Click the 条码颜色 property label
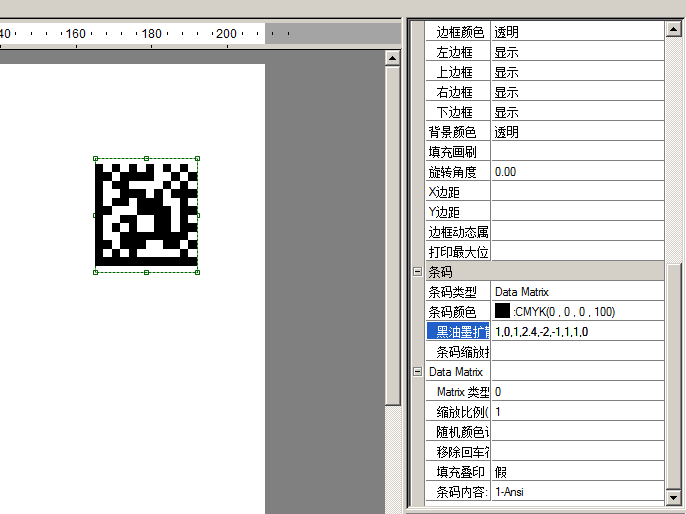The height and width of the screenshot is (514, 686). [452, 311]
